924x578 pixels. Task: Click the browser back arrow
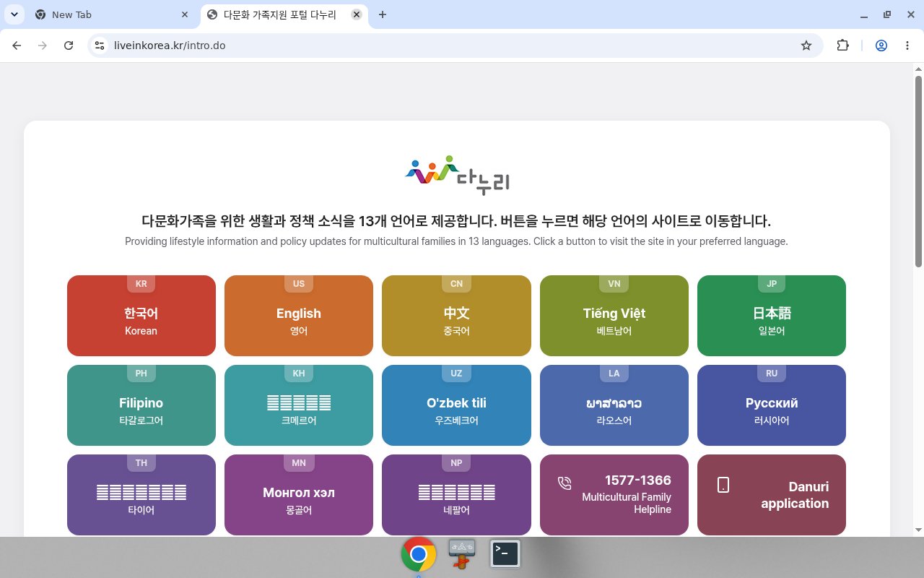(17, 46)
